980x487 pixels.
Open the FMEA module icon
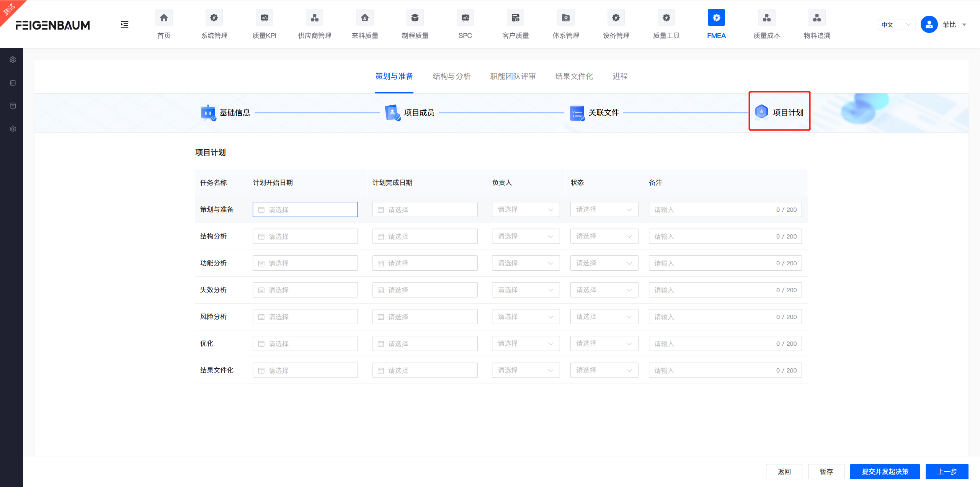pyautogui.click(x=716, y=17)
